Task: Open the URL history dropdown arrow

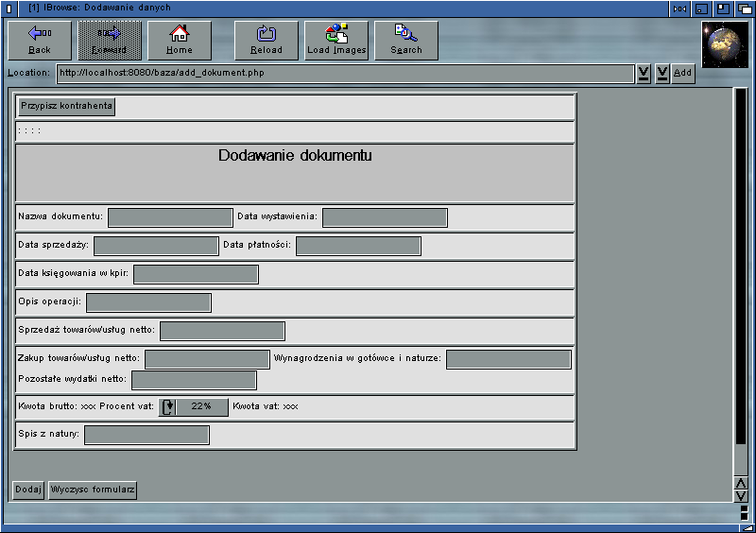Action: click(x=644, y=74)
